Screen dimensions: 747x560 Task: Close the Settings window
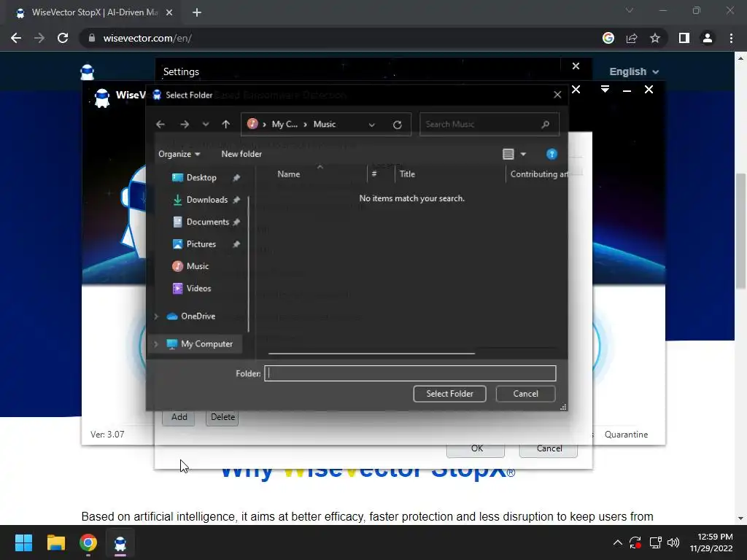[576, 66]
